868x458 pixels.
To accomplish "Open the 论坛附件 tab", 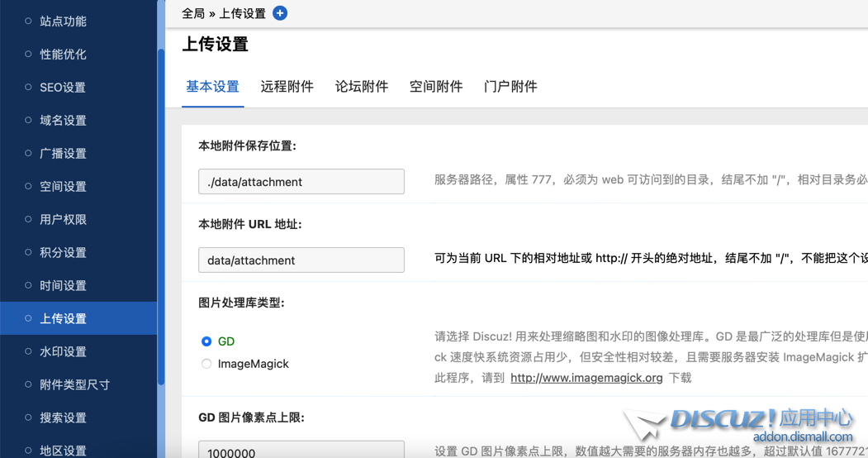I will click(361, 87).
